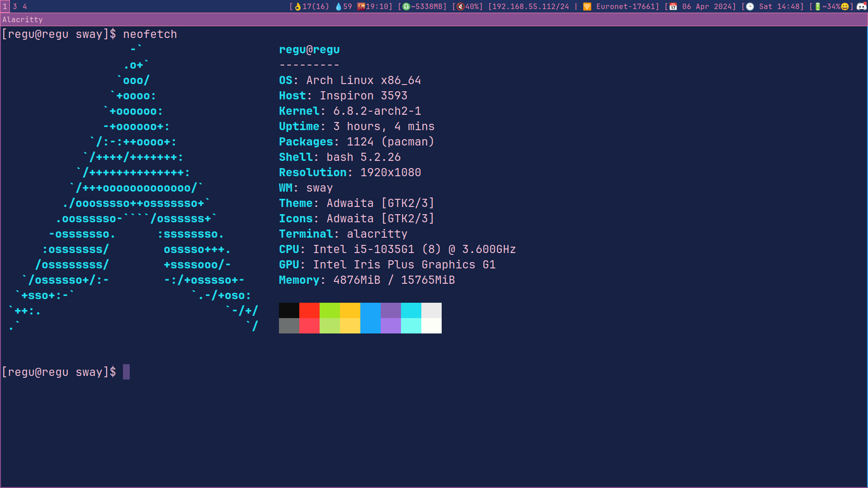This screenshot has height=488, width=868.
Task: Click the calendar date icon
Action: (x=673, y=6)
